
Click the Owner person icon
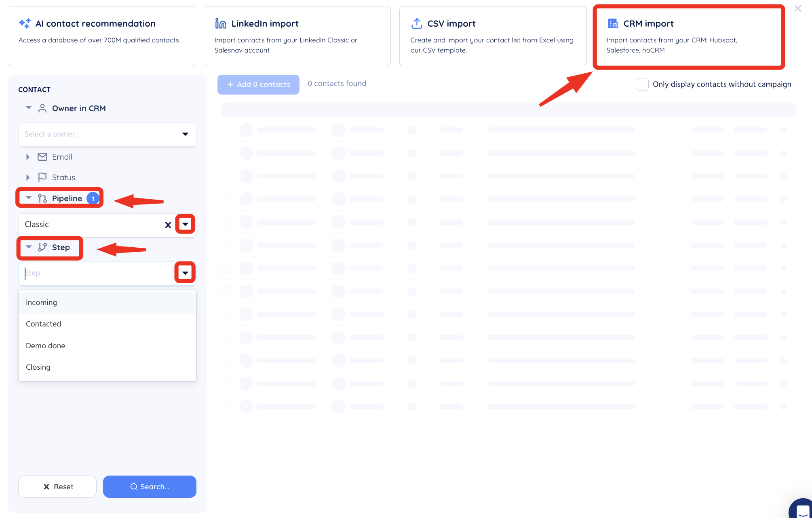tap(42, 108)
